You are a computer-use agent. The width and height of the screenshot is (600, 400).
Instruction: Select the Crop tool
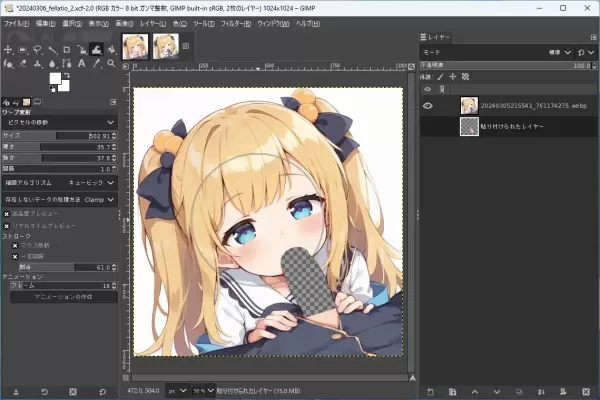(x=67, y=50)
